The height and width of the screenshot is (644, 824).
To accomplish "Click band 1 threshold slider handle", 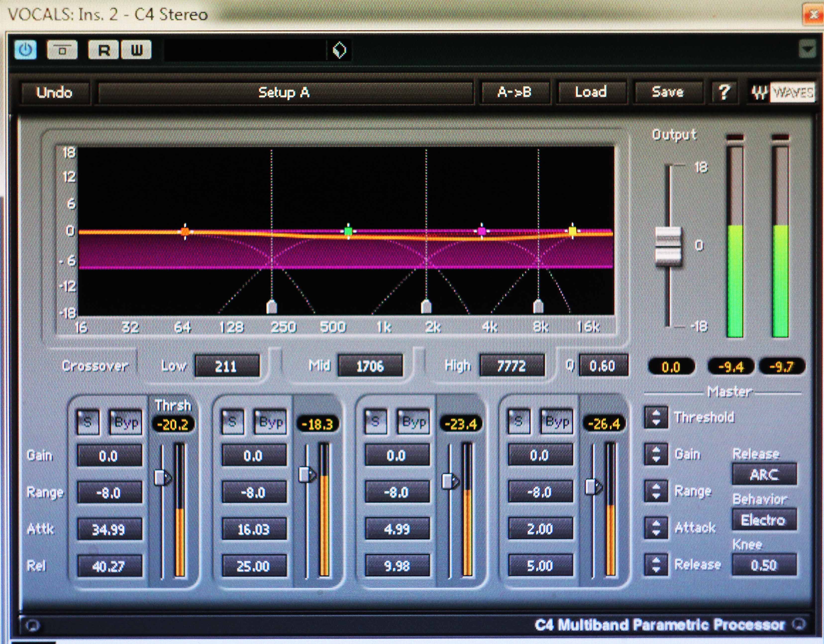I will [163, 478].
